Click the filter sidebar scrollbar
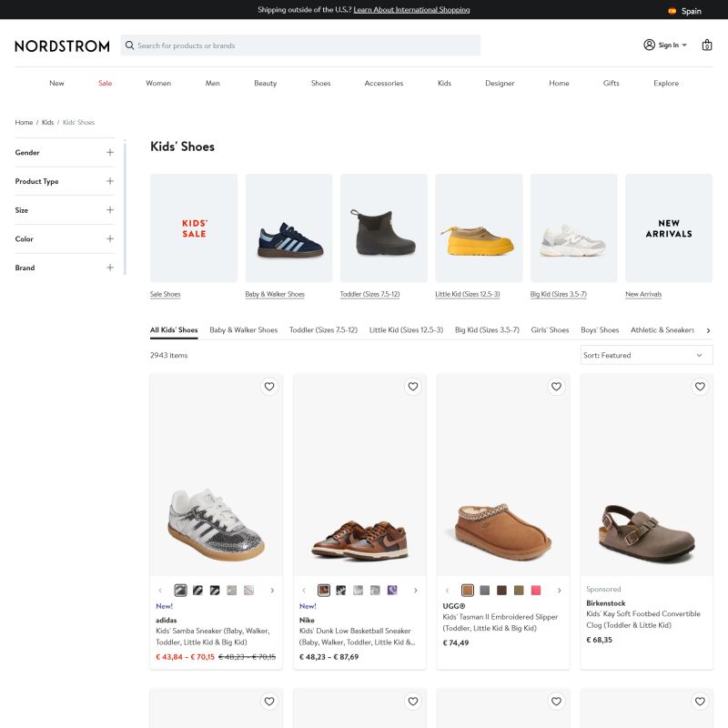The height and width of the screenshot is (728, 728). pyautogui.click(x=125, y=207)
